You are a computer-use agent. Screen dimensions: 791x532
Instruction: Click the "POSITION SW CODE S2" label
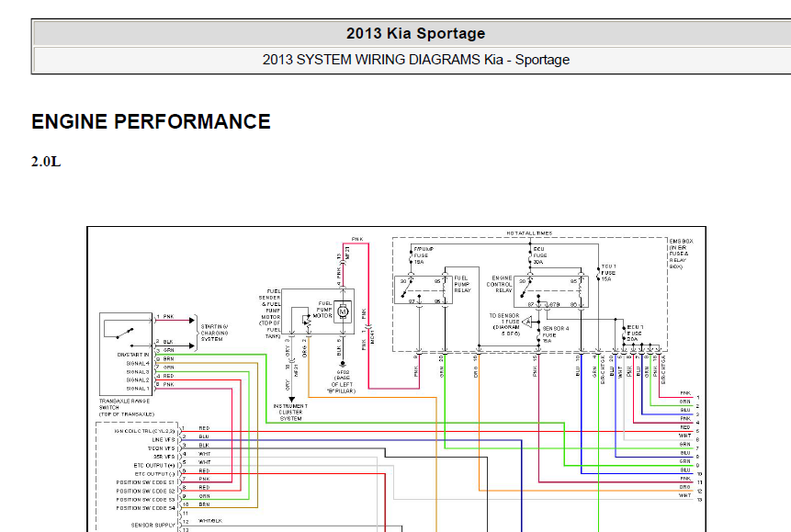point(146,492)
